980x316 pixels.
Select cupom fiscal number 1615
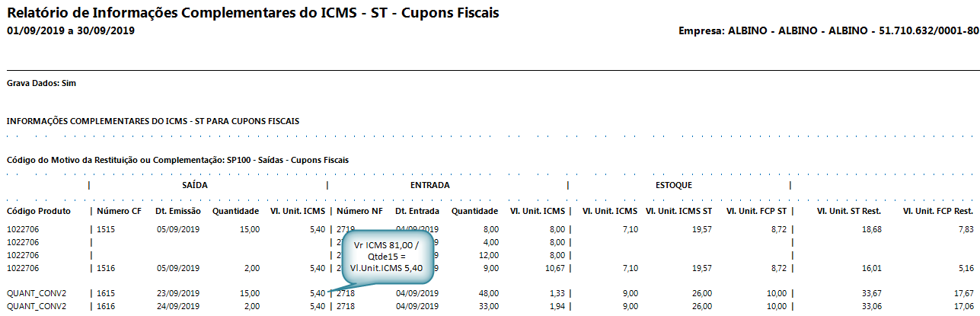pos(106,294)
